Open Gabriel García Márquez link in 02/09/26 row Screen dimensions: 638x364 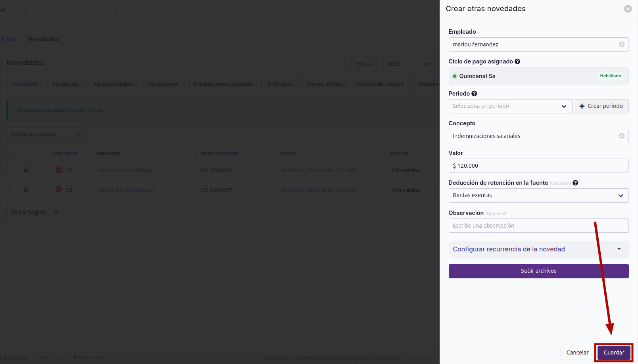click(125, 190)
